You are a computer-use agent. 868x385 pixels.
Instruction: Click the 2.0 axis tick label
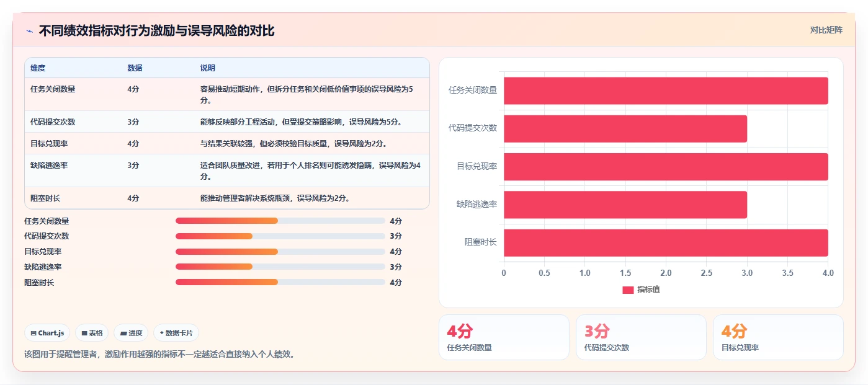click(666, 273)
